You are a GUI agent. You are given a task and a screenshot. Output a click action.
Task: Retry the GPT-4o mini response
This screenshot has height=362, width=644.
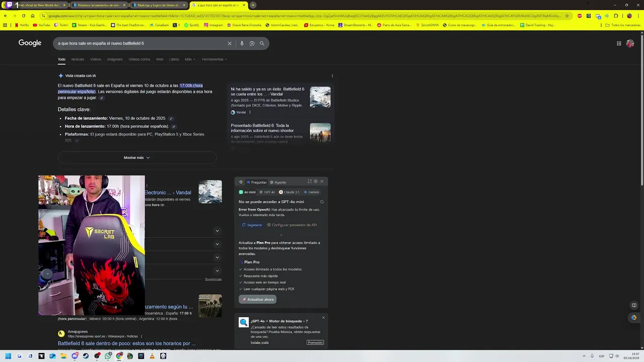point(322,202)
